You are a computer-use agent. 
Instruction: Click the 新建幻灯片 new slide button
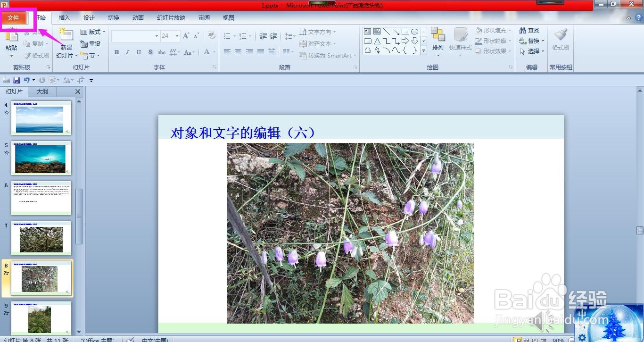[66, 44]
